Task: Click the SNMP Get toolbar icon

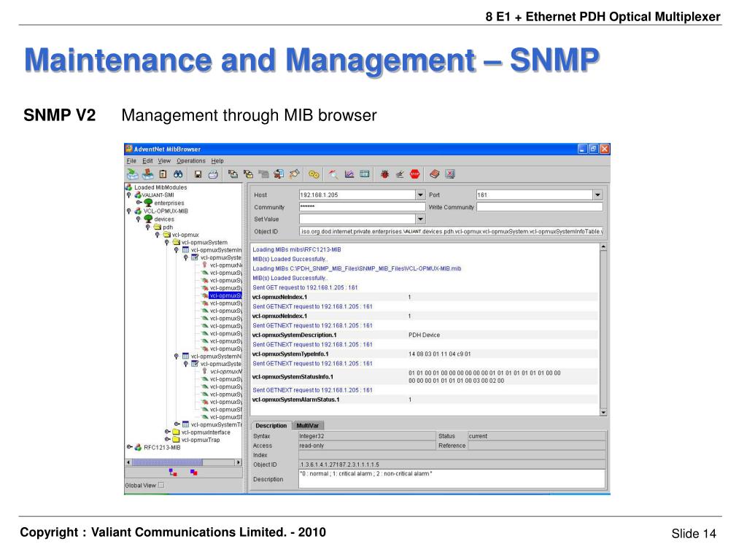Action: point(233,174)
